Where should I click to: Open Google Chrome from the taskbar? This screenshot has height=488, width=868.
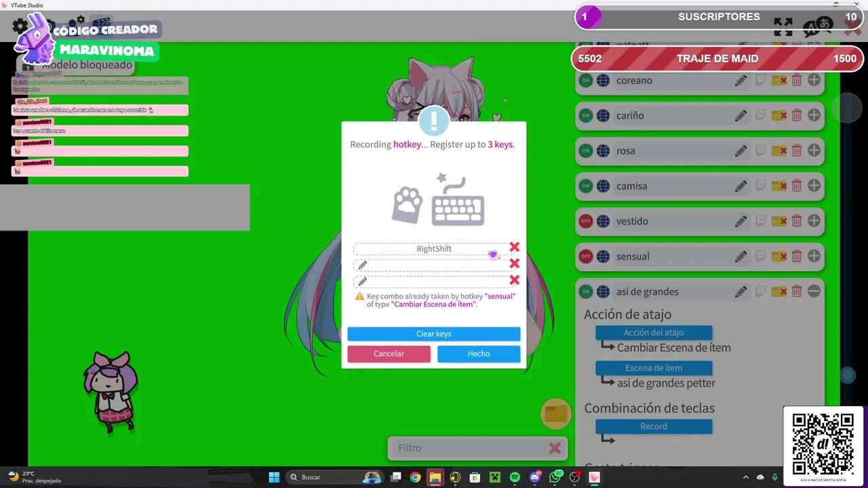pos(415,477)
